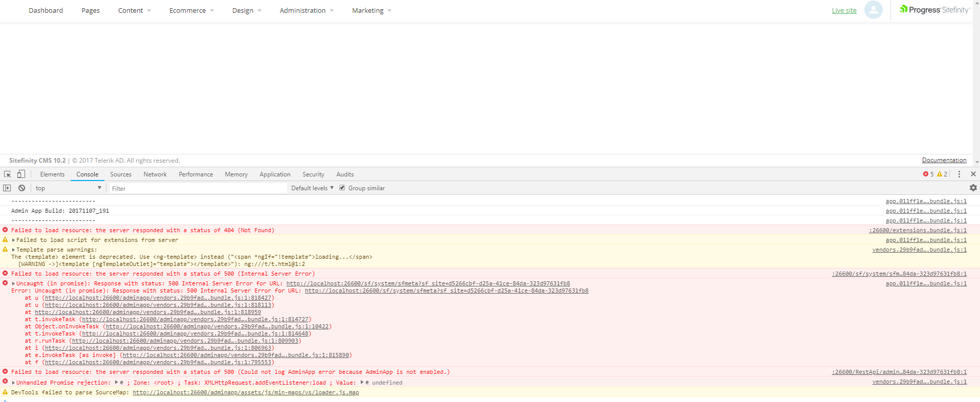The width and height of the screenshot is (980, 402).
Task: Switch to the Sources tab
Action: coord(121,174)
